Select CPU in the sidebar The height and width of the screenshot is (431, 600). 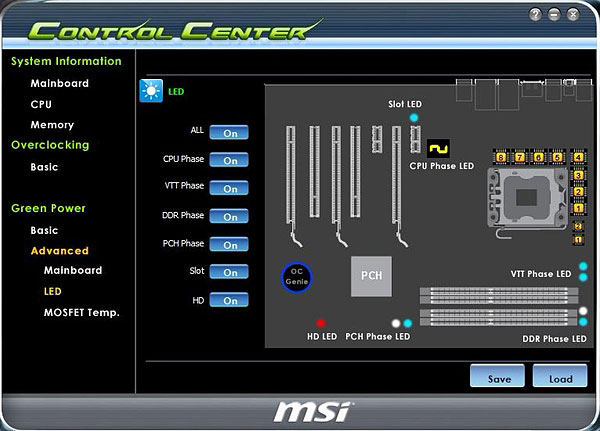[x=41, y=104]
